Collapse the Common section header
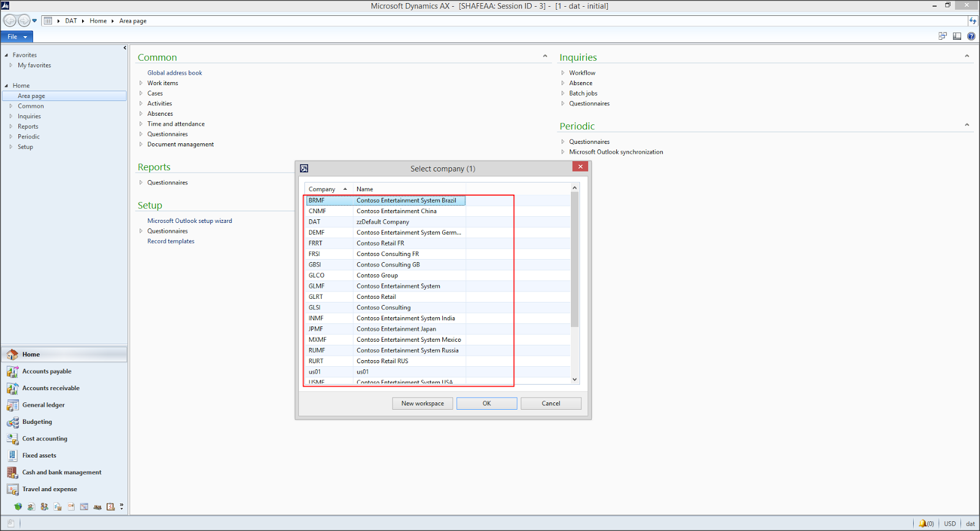 [545, 56]
